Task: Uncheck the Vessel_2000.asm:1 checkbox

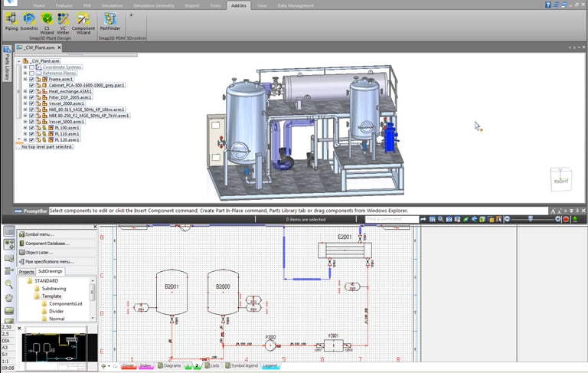Action: (x=31, y=103)
